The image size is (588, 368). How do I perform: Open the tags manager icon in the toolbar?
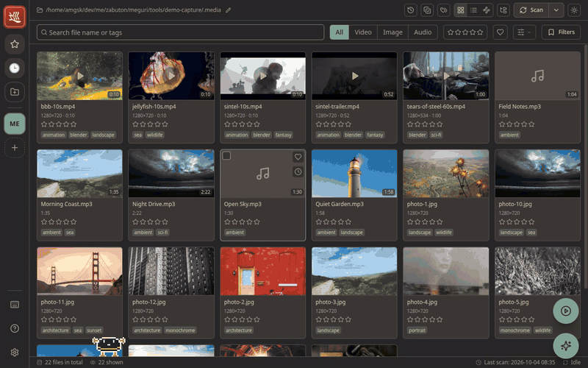pos(444,10)
